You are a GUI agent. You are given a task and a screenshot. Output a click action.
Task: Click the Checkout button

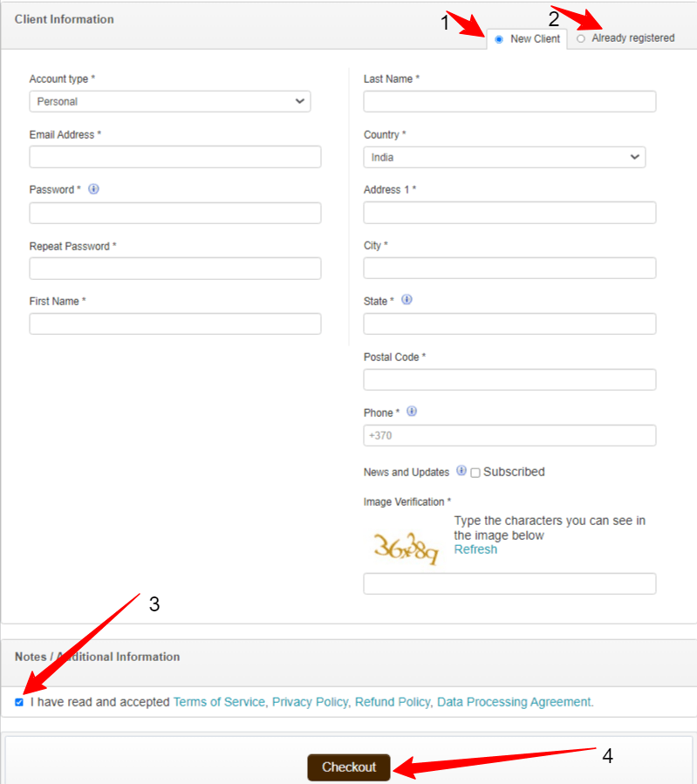click(349, 767)
